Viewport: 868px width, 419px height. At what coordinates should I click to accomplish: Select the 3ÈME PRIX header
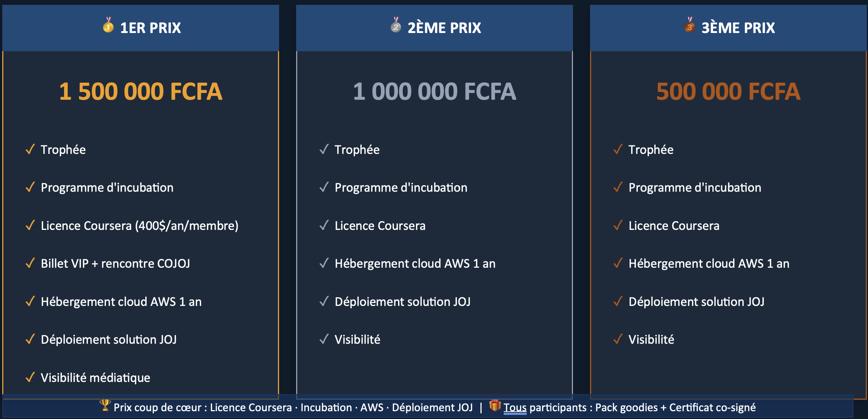pyautogui.click(x=738, y=28)
